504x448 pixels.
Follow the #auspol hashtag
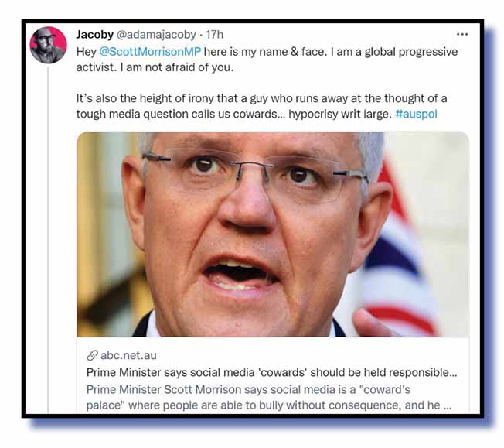point(416,114)
